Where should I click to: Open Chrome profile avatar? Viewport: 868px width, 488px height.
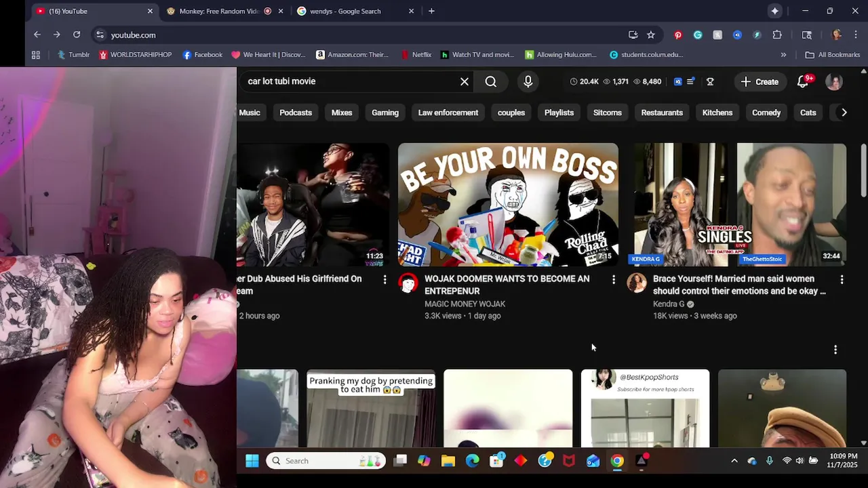pyautogui.click(x=837, y=35)
